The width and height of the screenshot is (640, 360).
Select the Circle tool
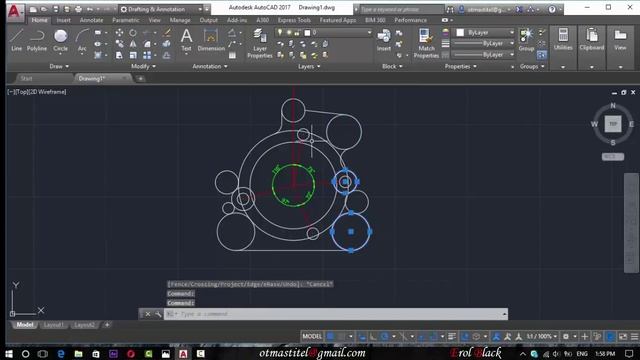60,40
